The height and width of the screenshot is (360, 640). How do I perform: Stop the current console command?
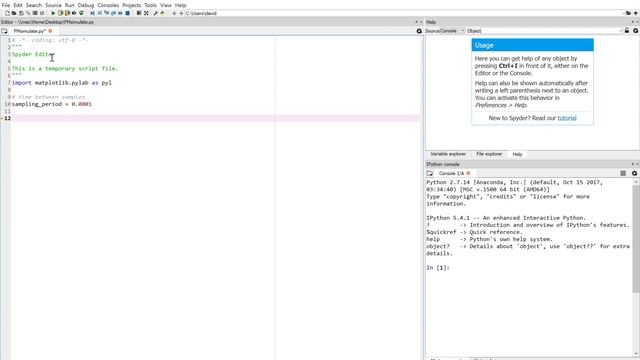tap(623, 173)
